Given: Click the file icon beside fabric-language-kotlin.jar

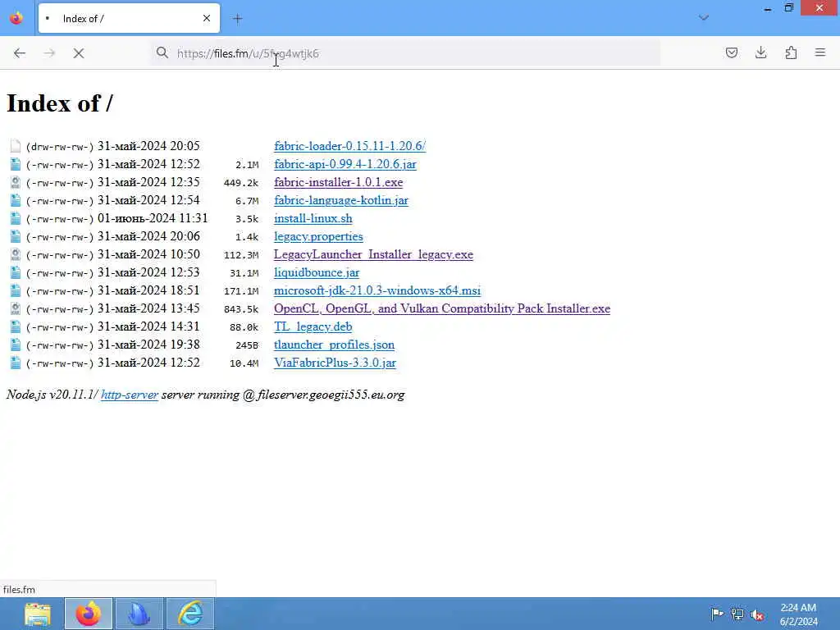Looking at the screenshot, I should pos(16,200).
